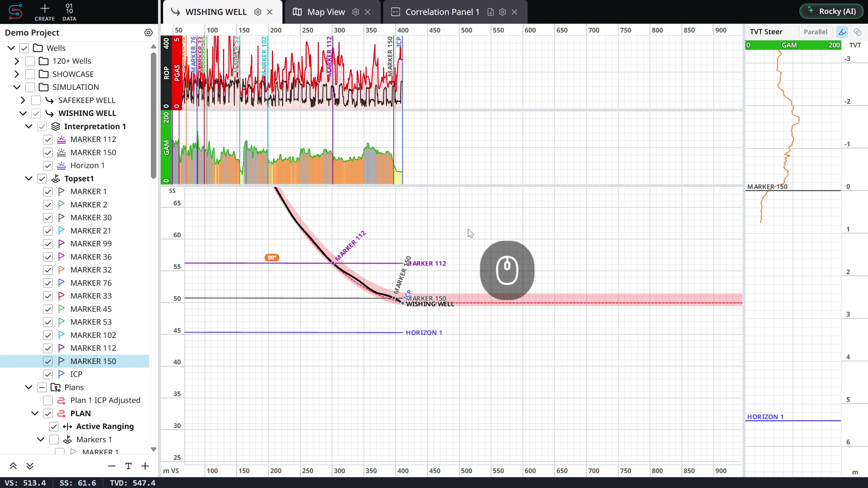This screenshot has height=488, width=868.
Task: Uncheck the Horizon 1 checkbox
Action: (48, 166)
